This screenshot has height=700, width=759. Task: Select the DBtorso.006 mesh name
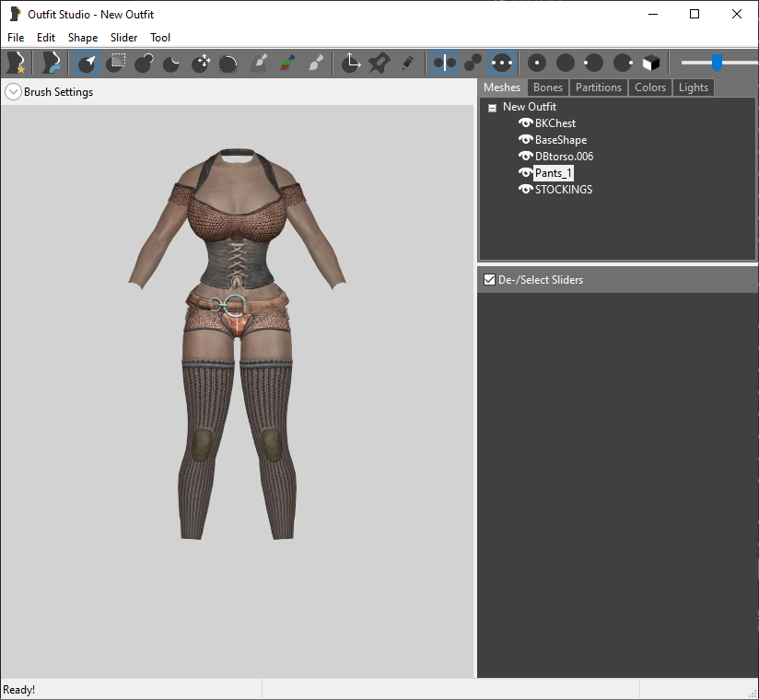tap(564, 157)
